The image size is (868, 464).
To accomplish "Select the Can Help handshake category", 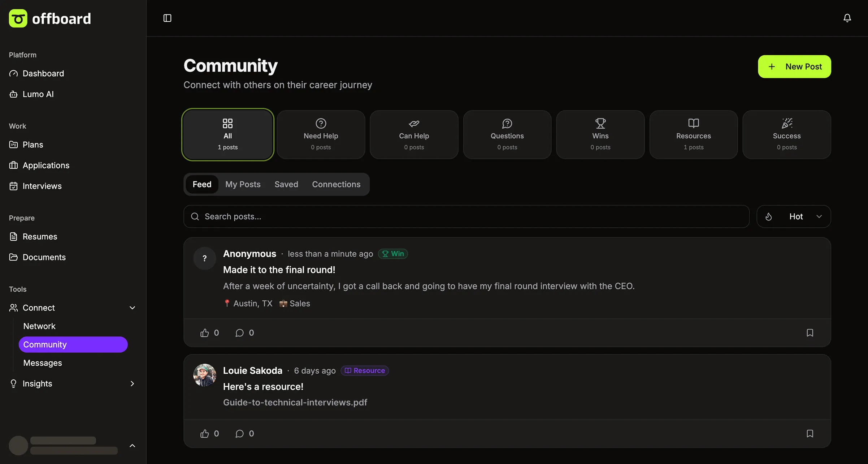I will pyautogui.click(x=414, y=134).
